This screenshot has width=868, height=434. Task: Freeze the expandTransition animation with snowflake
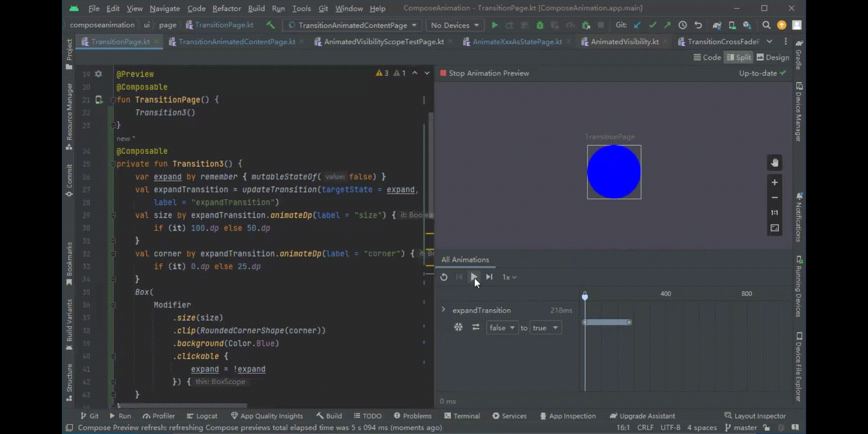pos(458,328)
